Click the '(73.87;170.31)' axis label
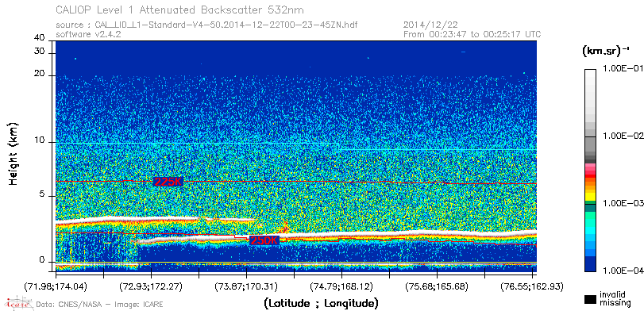This screenshot has width=644, height=311. (x=246, y=286)
